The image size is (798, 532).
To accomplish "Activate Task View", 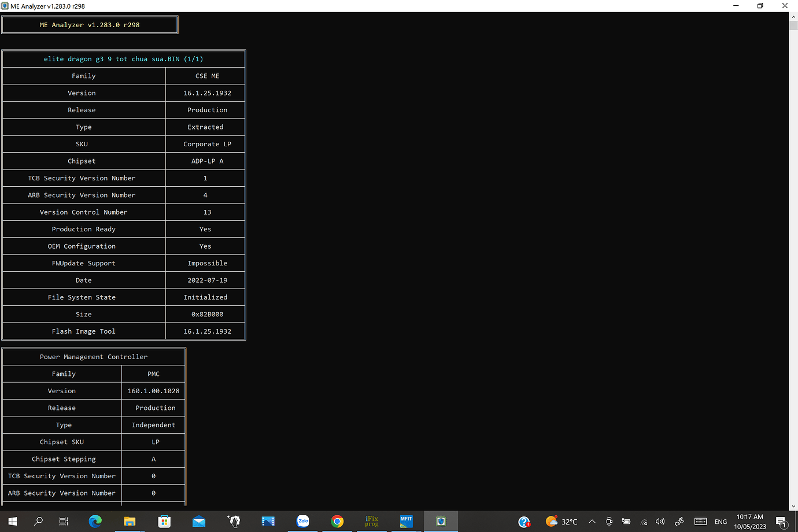I will tap(64, 521).
